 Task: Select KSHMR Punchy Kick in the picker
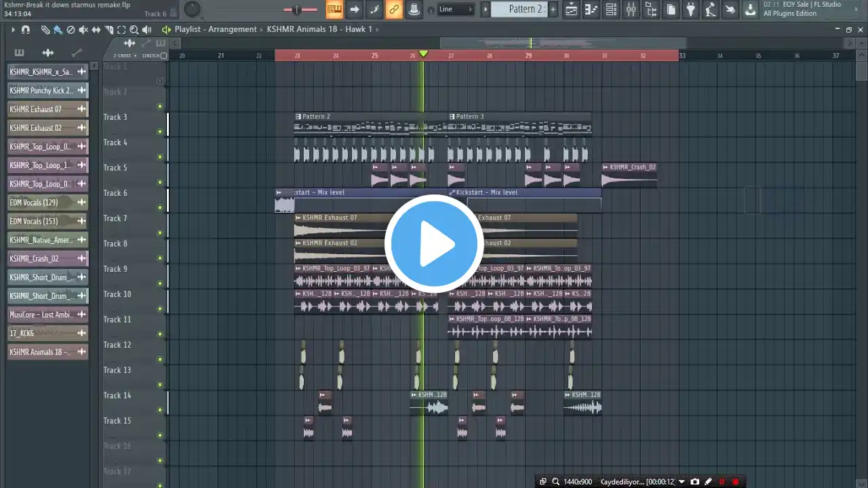click(x=47, y=90)
